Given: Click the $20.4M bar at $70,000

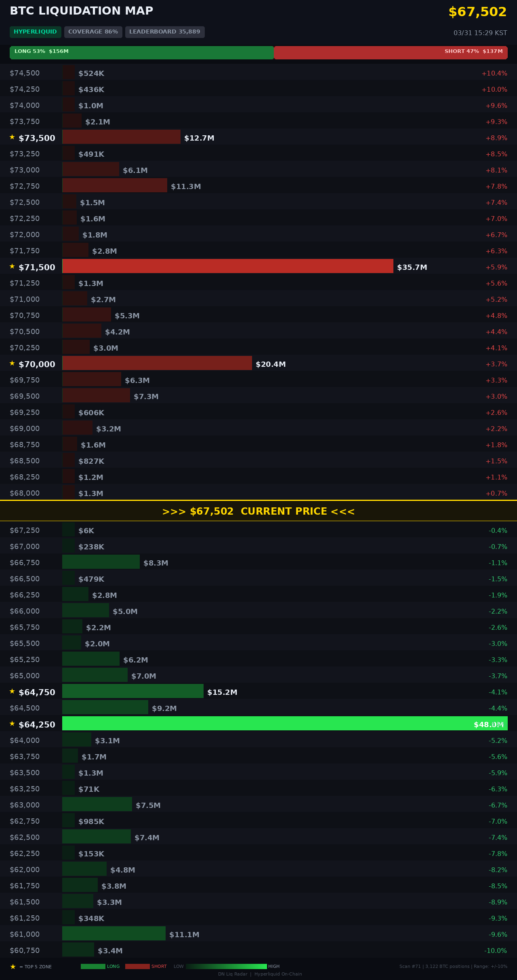Looking at the screenshot, I should pyautogui.click(x=157, y=363).
